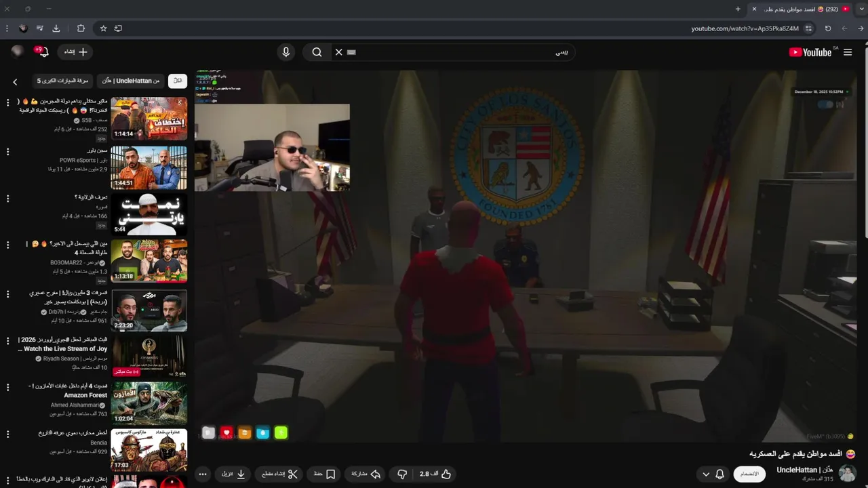This screenshot has width=868, height=488.
Task: Bookmark this page with star icon
Action: (103, 28)
